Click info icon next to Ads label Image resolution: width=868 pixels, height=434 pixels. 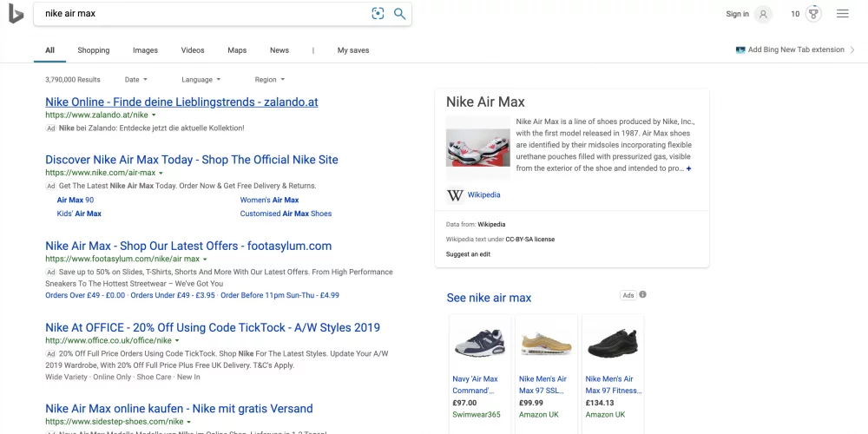(642, 294)
